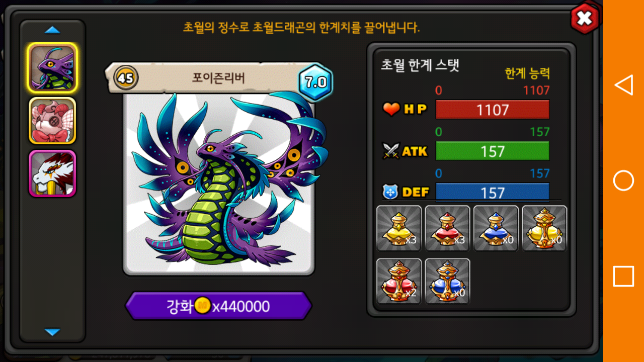Tap the red HP 1107 bar

coord(493,109)
